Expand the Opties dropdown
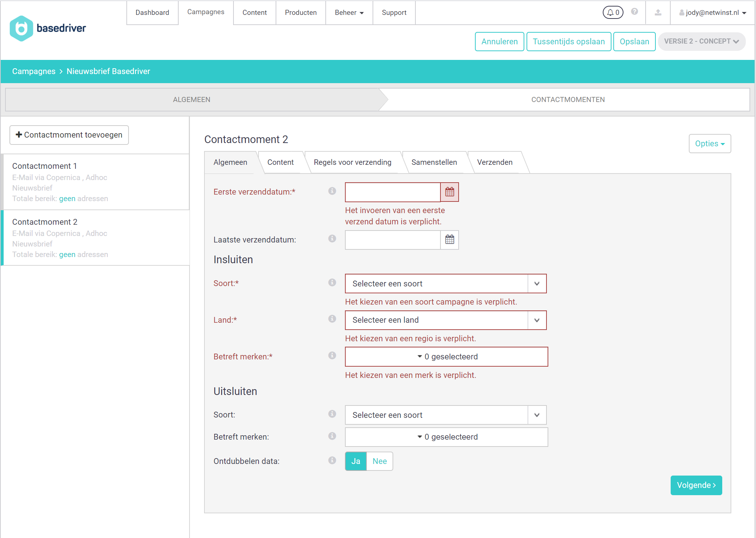Viewport: 756px width, 538px height. coord(710,144)
